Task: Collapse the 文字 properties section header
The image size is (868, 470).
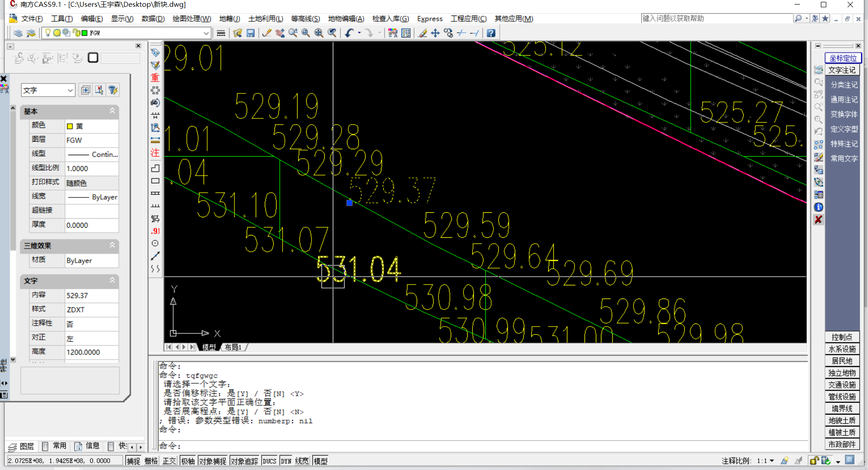Action: click(112, 281)
